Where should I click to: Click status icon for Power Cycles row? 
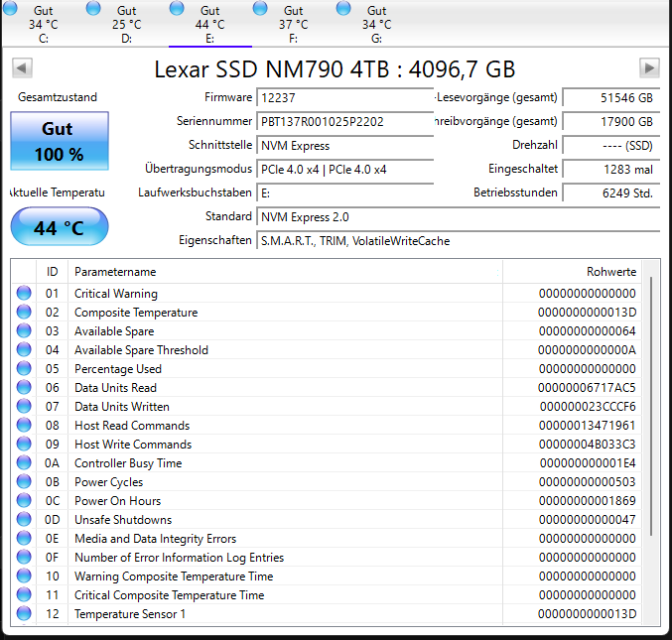tap(24, 481)
